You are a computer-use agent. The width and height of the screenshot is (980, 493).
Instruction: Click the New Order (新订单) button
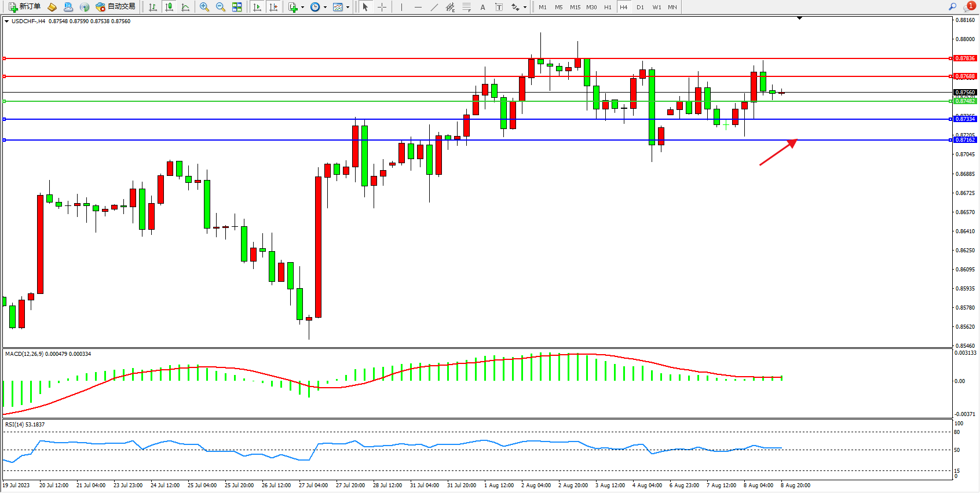pos(24,7)
